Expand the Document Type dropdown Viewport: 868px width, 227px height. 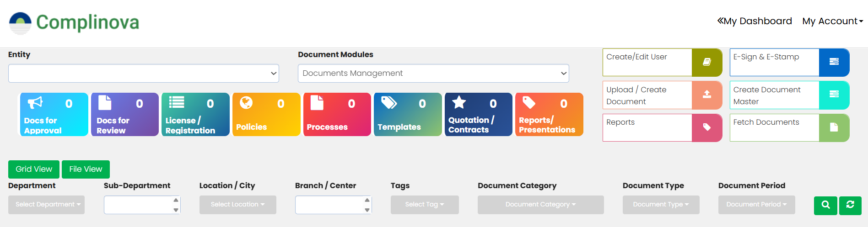(x=661, y=205)
